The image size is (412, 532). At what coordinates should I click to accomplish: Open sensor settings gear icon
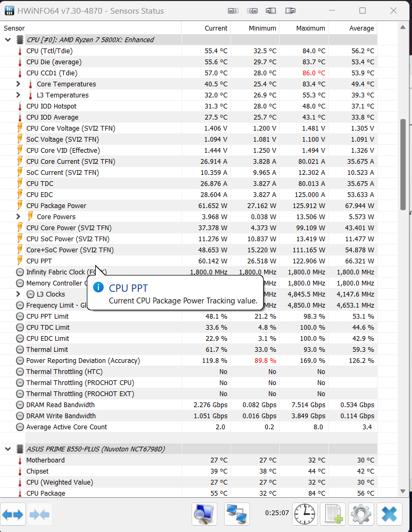361,515
